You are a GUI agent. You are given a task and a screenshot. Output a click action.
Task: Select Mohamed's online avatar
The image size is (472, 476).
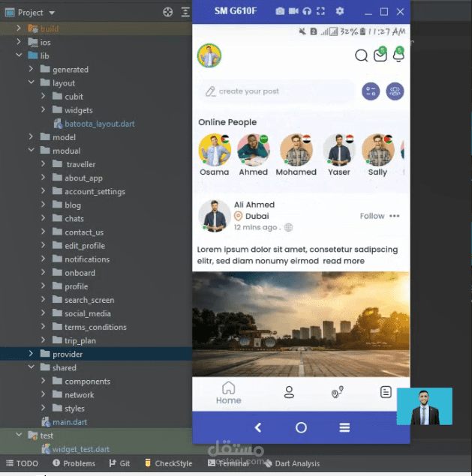click(296, 150)
